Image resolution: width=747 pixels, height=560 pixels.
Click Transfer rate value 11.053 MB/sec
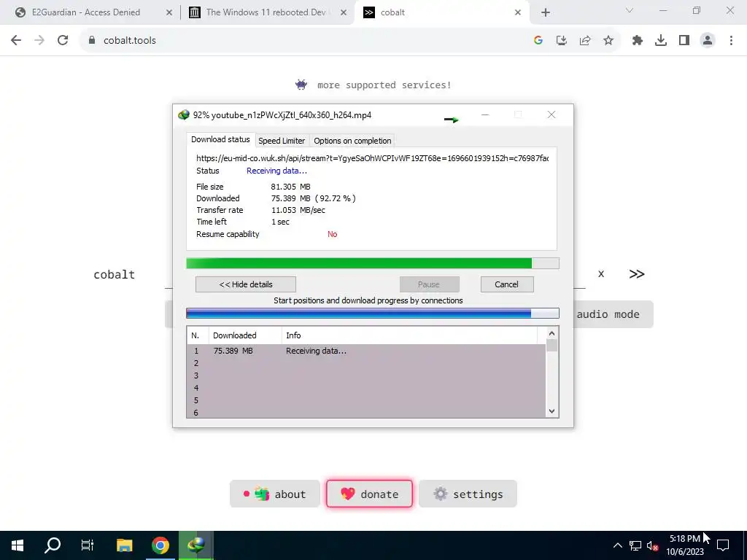298,210
